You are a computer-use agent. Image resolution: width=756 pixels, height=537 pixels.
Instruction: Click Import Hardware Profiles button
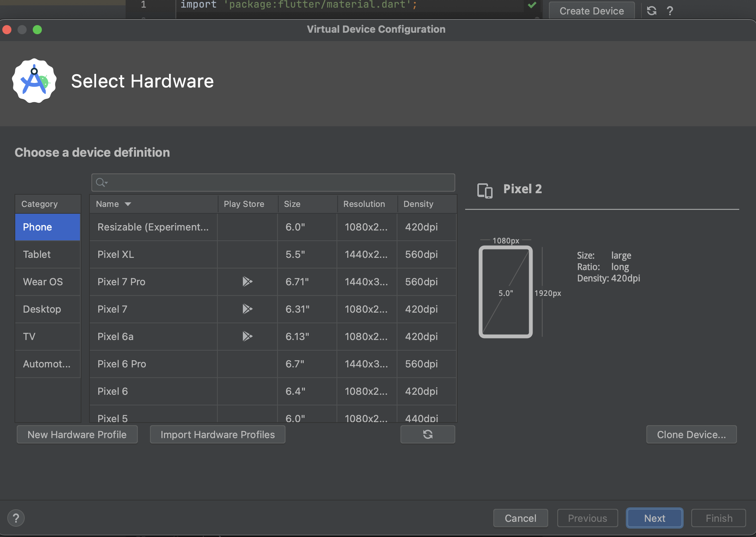coord(217,434)
